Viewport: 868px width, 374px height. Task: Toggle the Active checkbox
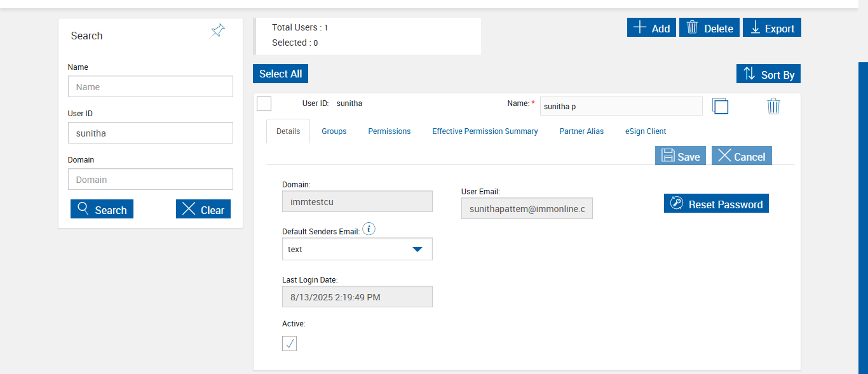[289, 344]
